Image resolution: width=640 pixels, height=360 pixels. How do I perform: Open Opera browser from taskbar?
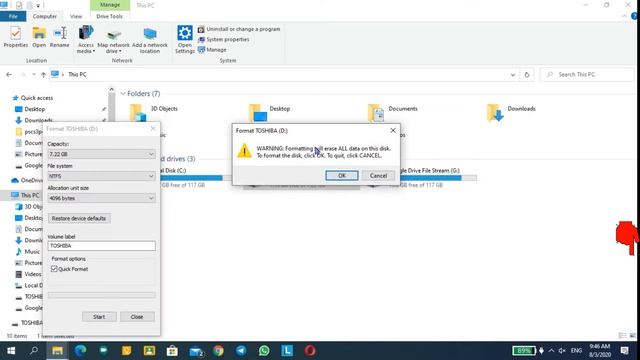click(310, 351)
